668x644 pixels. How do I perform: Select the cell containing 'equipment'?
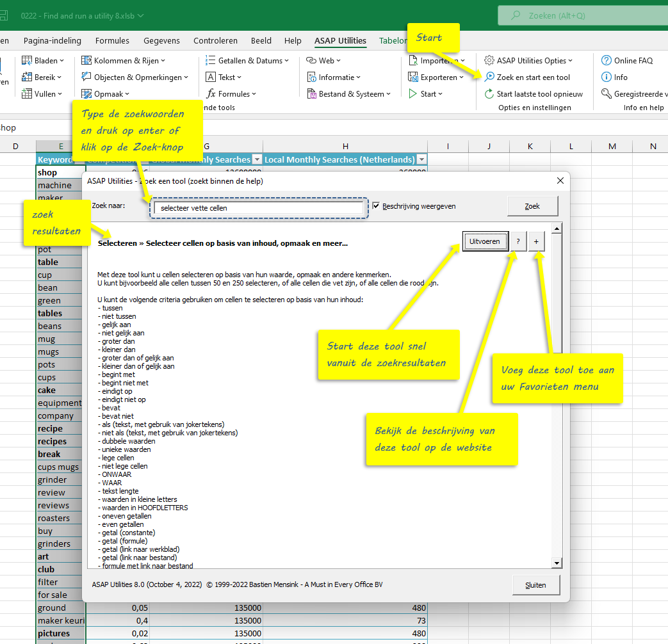[x=59, y=403]
